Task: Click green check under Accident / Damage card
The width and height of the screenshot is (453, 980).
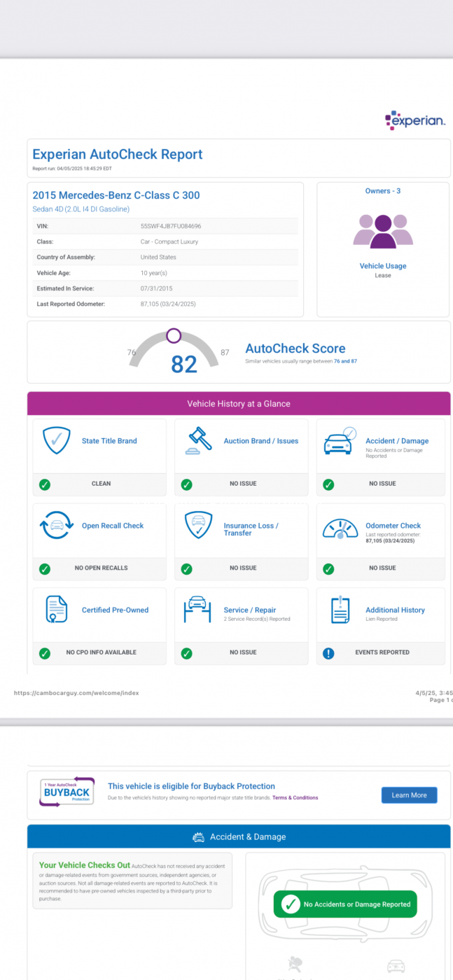Action: pyautogui.click(x=328, y=484)
